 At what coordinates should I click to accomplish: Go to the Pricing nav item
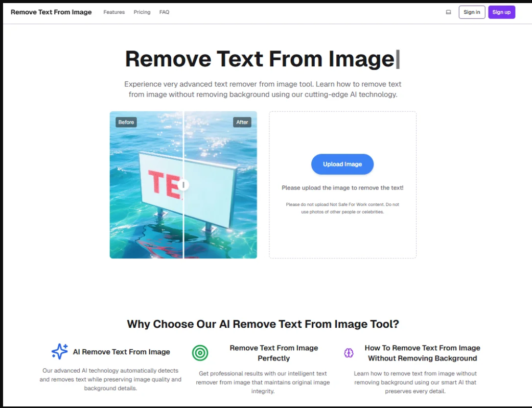tap(142, 12)
